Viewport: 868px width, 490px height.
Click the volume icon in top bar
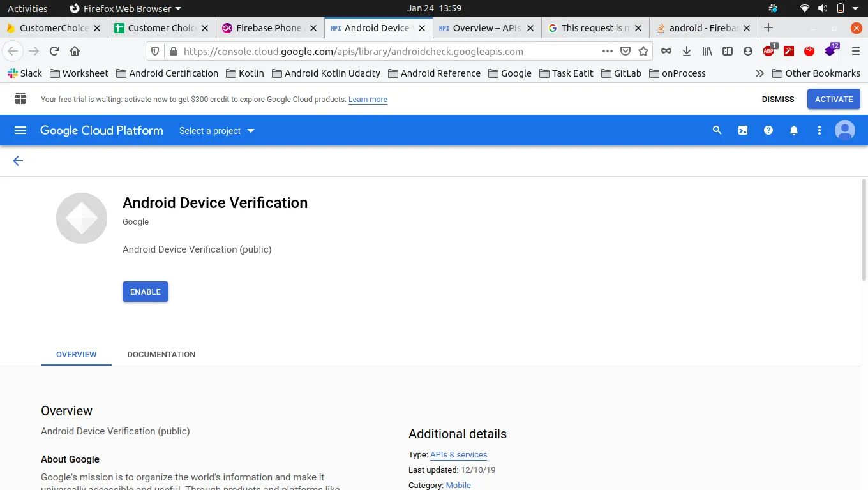point(823,8)
